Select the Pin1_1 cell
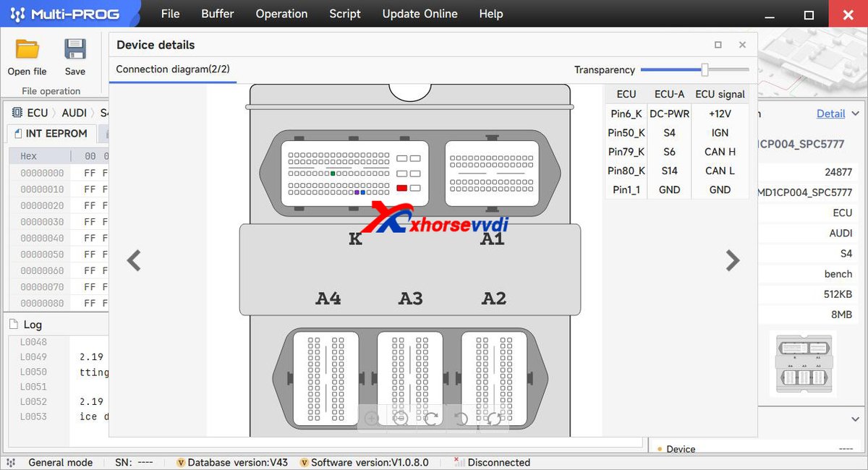The height and width of the screenshot is (470, 868). click(626, 189)
